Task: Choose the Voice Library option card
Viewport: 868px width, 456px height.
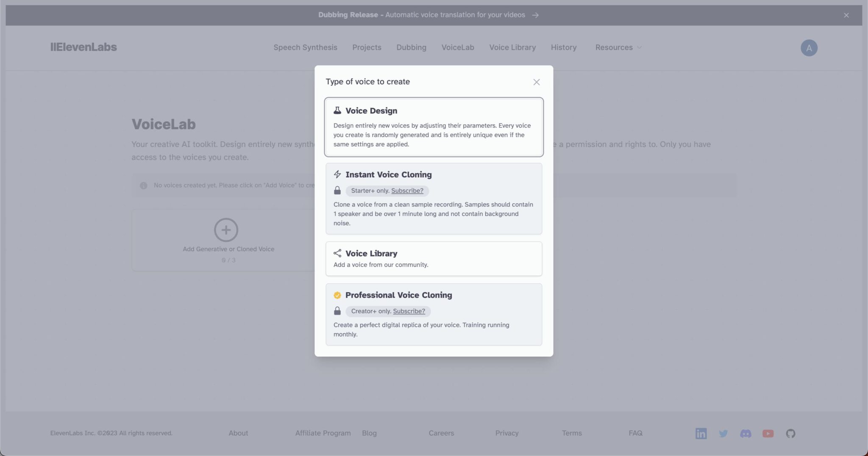Action: coord(434,259)
